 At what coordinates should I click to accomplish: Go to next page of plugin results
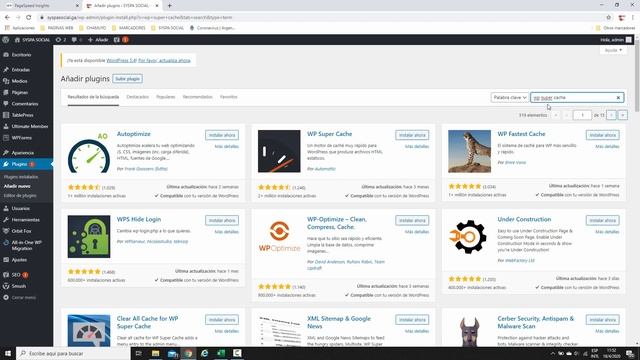tap(611, 115)
